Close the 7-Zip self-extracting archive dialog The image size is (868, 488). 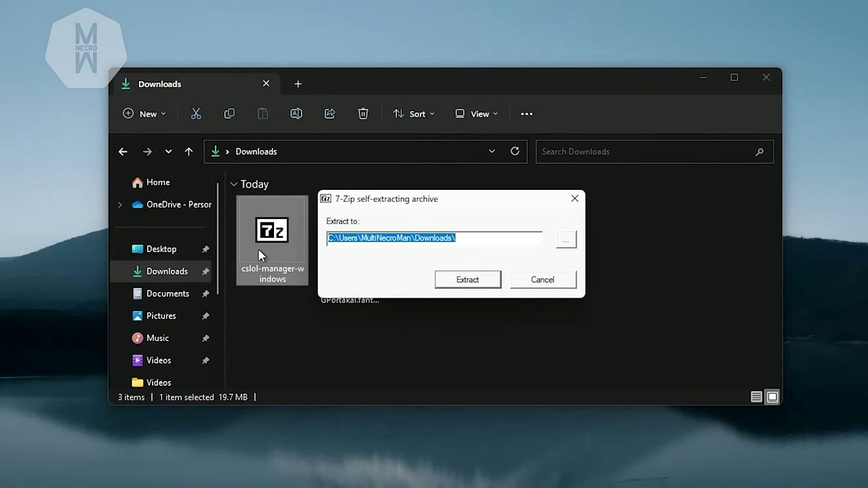coord(574,199)
